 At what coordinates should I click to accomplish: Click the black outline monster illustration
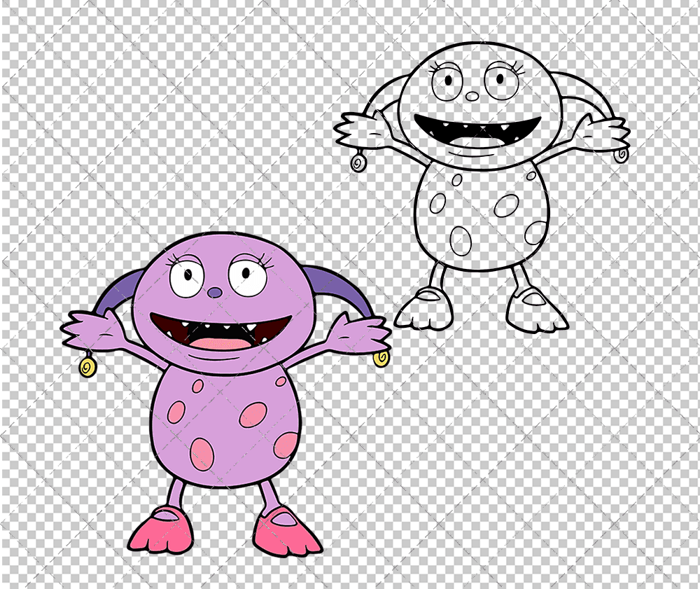tap(482, 187)
